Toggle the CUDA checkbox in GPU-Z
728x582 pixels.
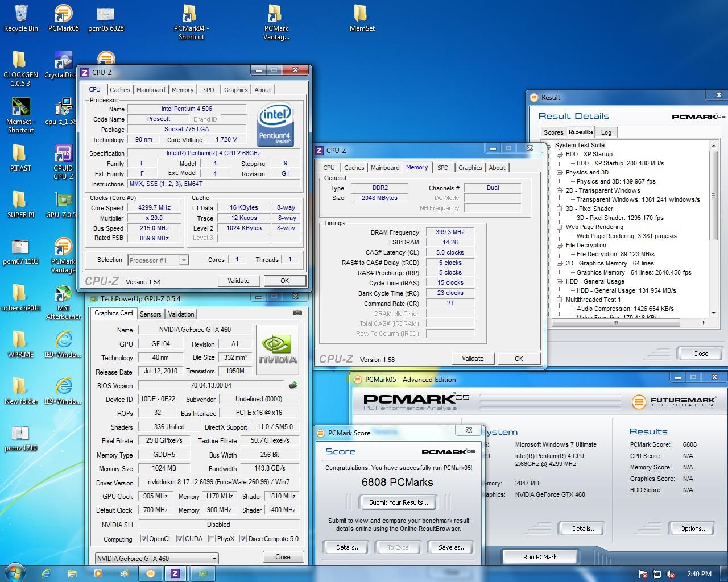pos(180,538)
